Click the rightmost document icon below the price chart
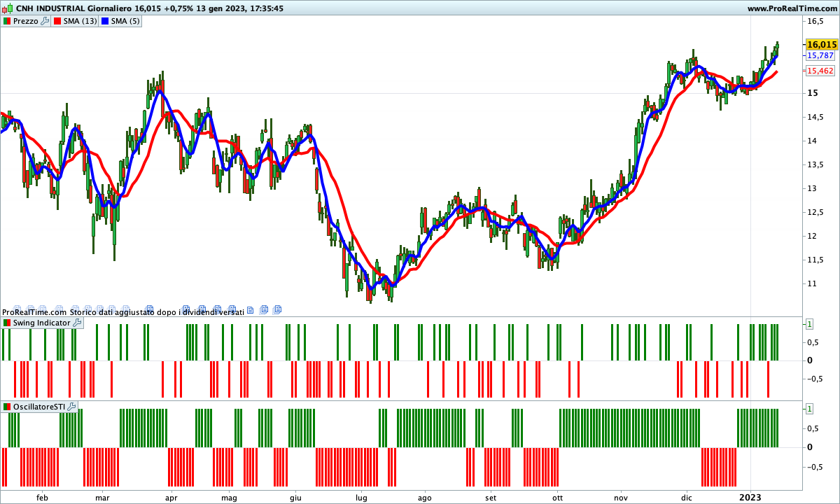Screen dimensions: 840x504 pos(277,309)
